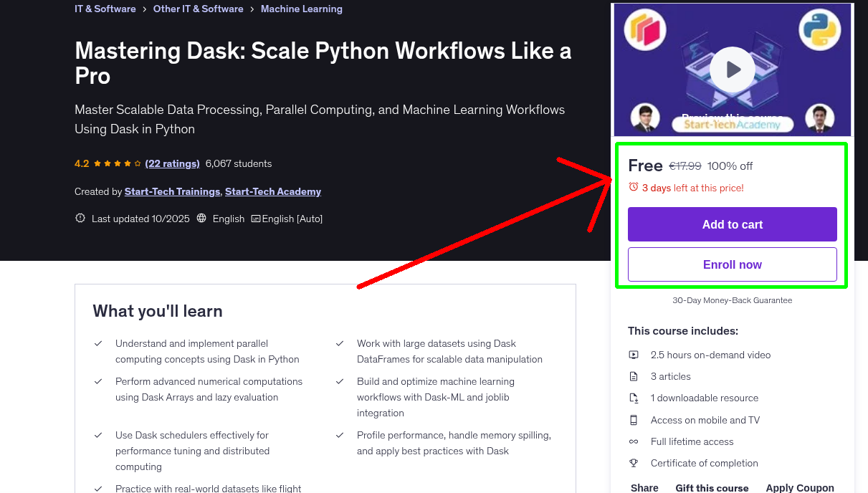Image resolution: width=868 pixels, height=493 pixels.
Task: Click the clock icon beside Last updated
Action: click(80, 218)
